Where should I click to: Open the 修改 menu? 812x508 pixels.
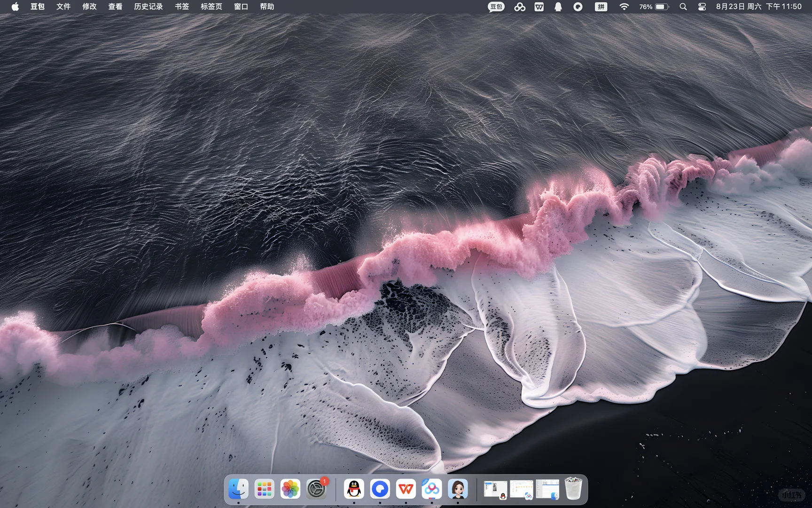89,7
